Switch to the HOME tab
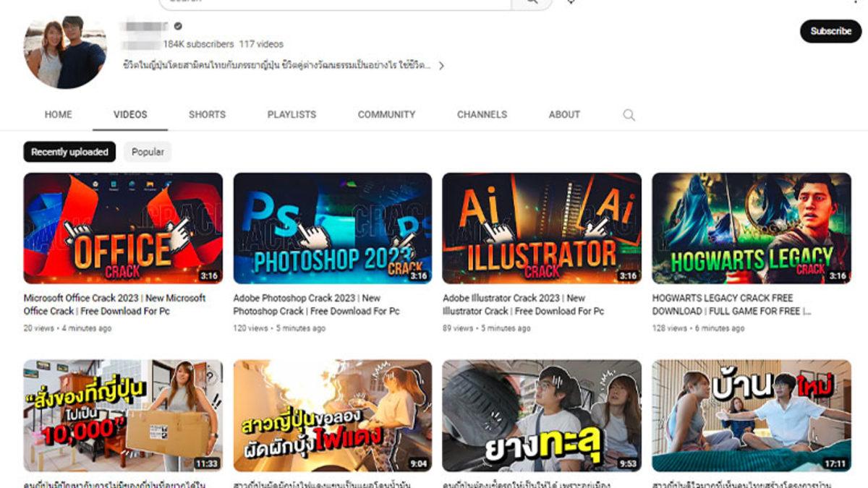 pos(58,114)
